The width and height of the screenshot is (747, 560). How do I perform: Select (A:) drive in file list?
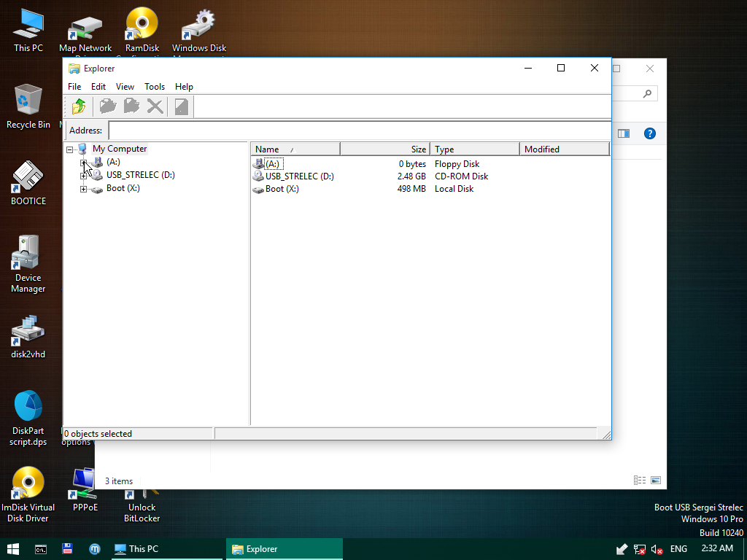[274, 164]
